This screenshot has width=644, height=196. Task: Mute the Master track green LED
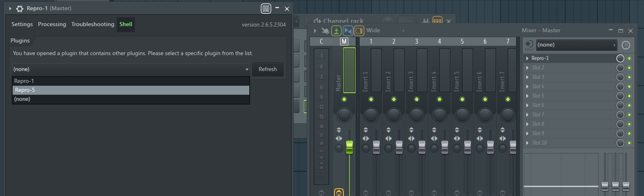(x=344, y=99)
